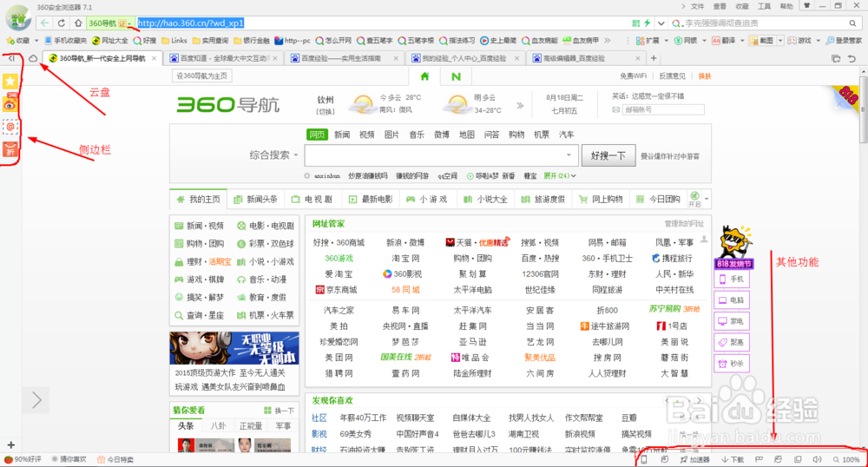Expand the 游戏 dropdown in toolbar
Viewport: 868px width, 467px height.
(x=817, y=41)
